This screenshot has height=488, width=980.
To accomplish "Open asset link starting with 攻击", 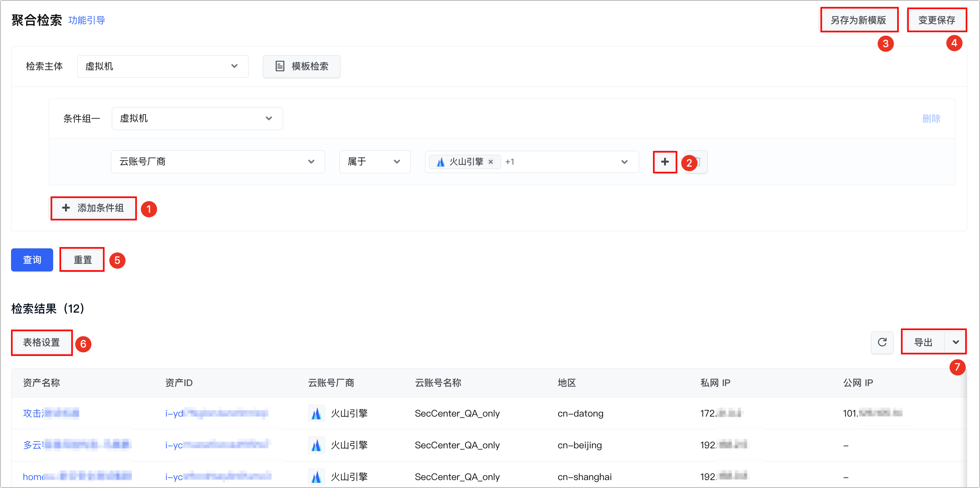I will (x=51, y=413).
